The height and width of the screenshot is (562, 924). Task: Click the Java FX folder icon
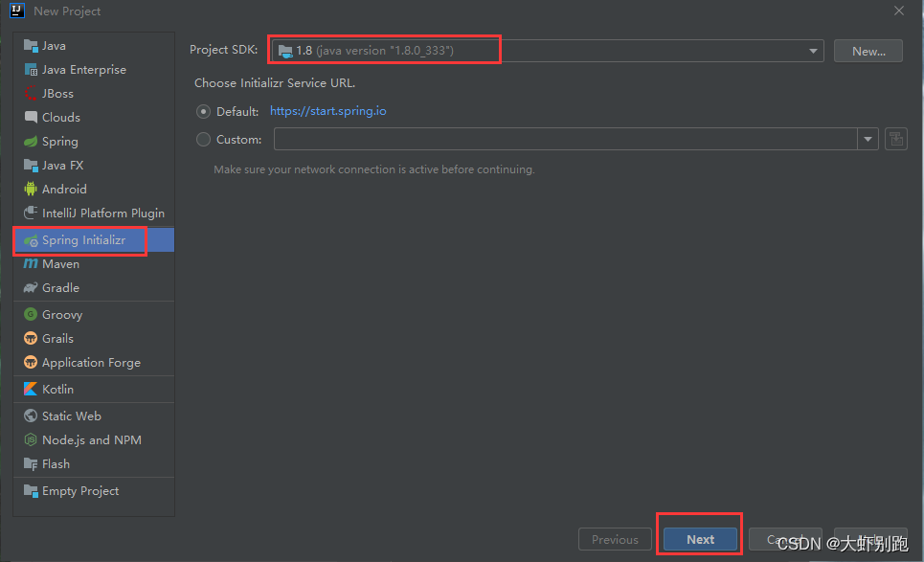[31, 165]
